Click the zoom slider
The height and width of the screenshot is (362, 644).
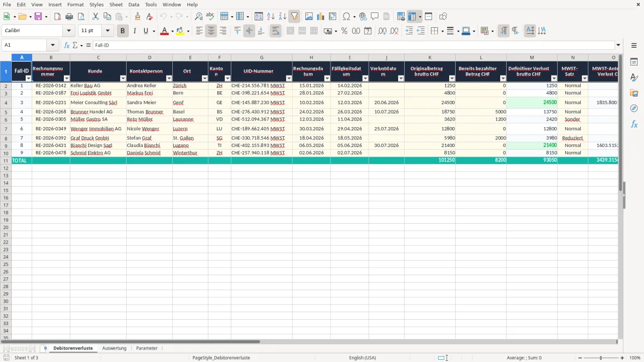[601, 358]
